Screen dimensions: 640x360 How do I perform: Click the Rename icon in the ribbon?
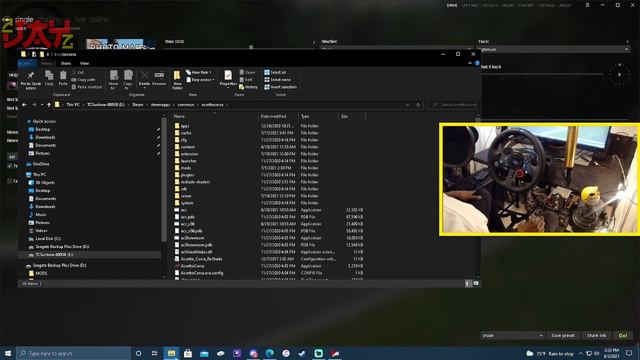coord(159,78)
